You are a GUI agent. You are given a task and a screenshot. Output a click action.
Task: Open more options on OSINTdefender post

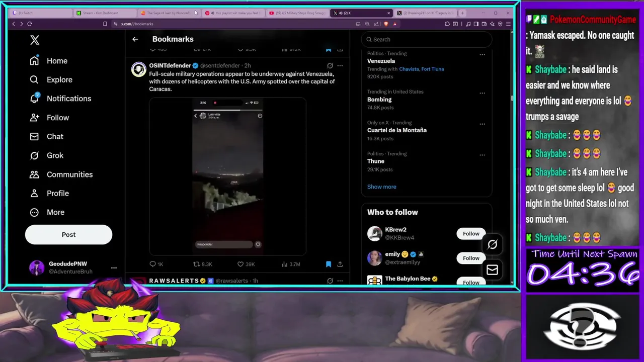(340, 65)
